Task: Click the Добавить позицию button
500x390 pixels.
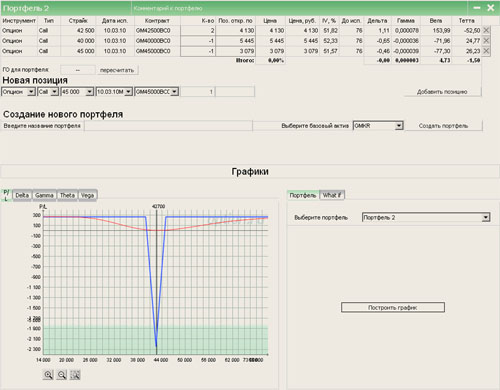Action: [442, 92]
